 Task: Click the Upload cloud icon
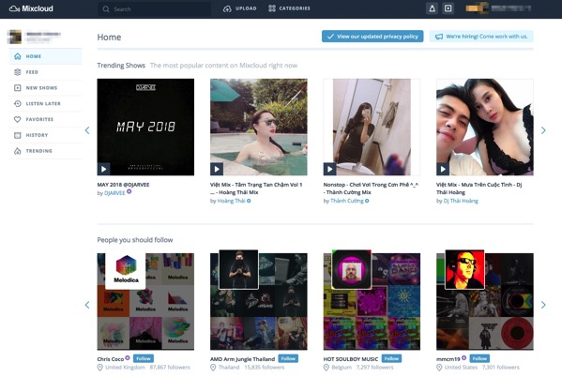click(227, 8)
